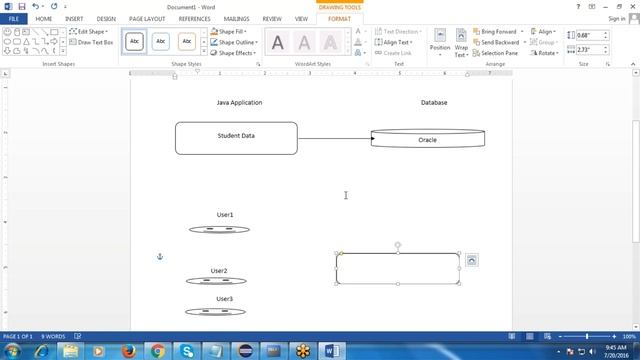This screenshot has width=640, height=360.
Task: Open Word Help question mark
Action: pyautogui.click(x=578, y=7)
